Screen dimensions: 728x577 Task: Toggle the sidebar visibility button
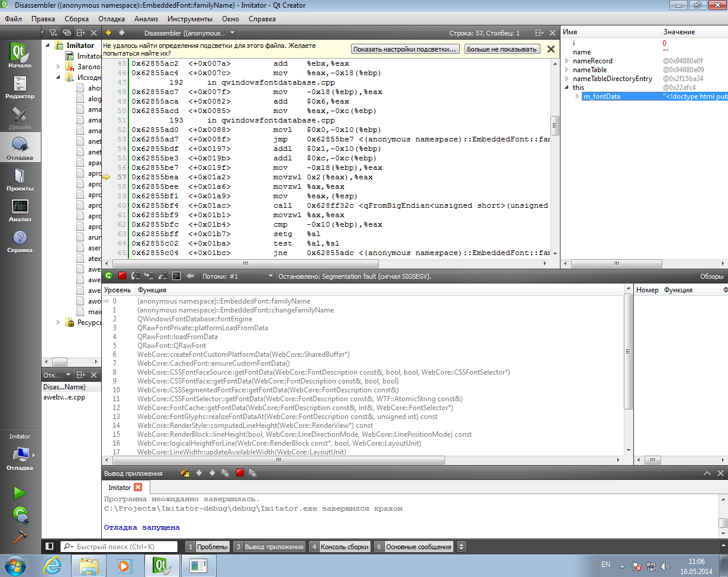(x=50, y=547)
